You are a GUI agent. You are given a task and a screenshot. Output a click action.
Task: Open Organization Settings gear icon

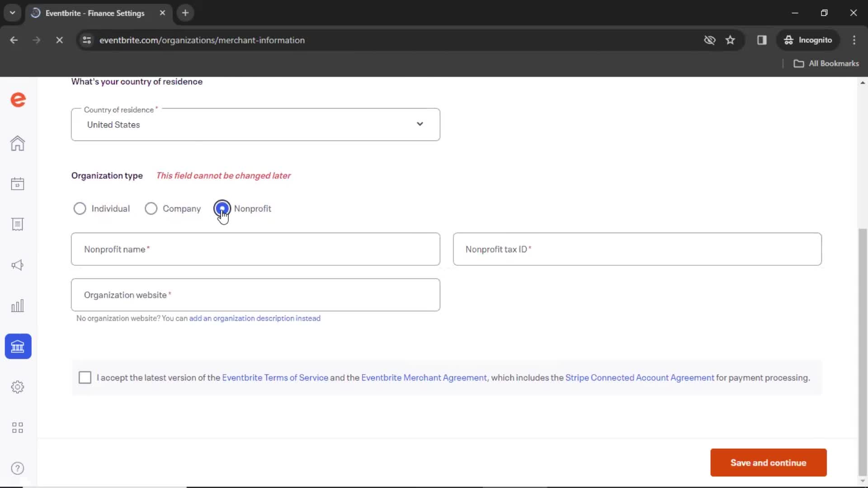pos(18,387)
